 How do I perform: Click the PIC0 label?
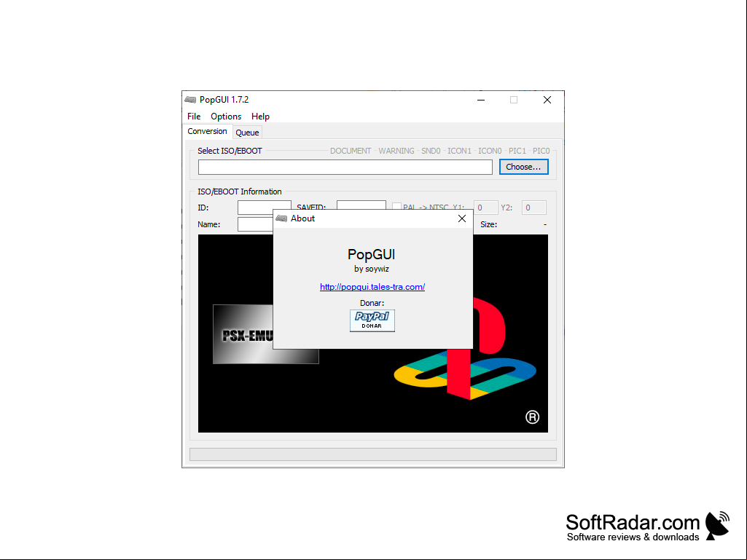pyautogui.click(x=541, y=151)
